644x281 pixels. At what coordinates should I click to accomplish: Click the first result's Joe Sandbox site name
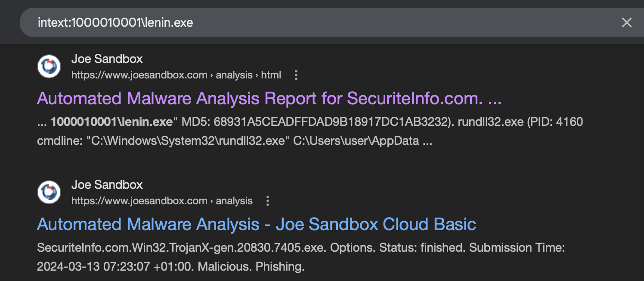(107, 59)
